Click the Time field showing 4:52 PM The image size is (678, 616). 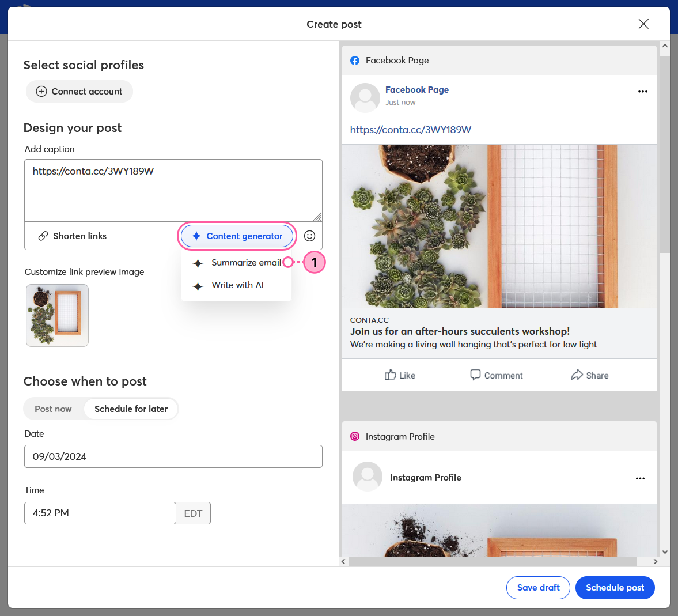point(100,513)
